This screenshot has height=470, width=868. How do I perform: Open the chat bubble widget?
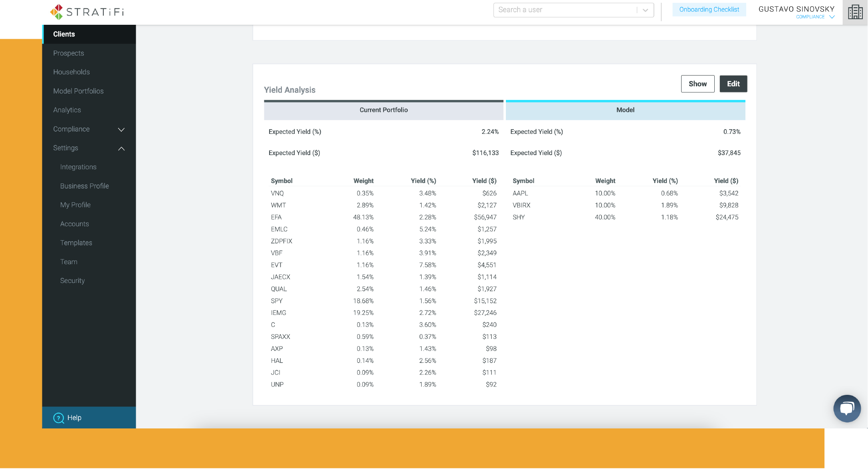pyautogui.click(x=847, y=408)
